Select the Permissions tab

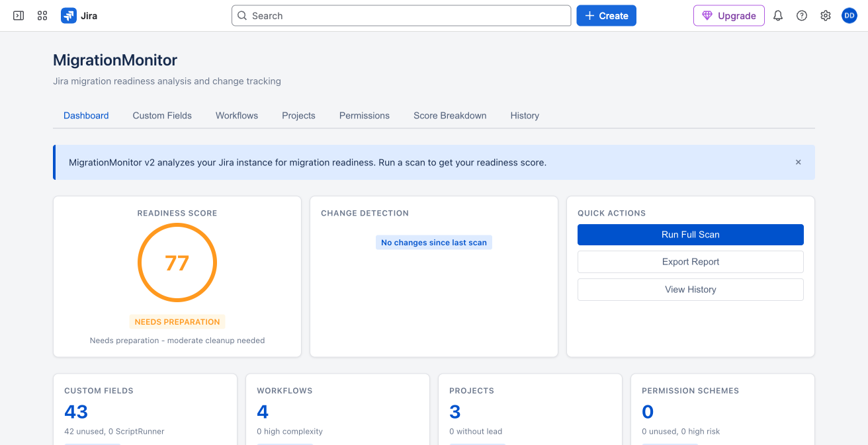click(x=365, y=115)
